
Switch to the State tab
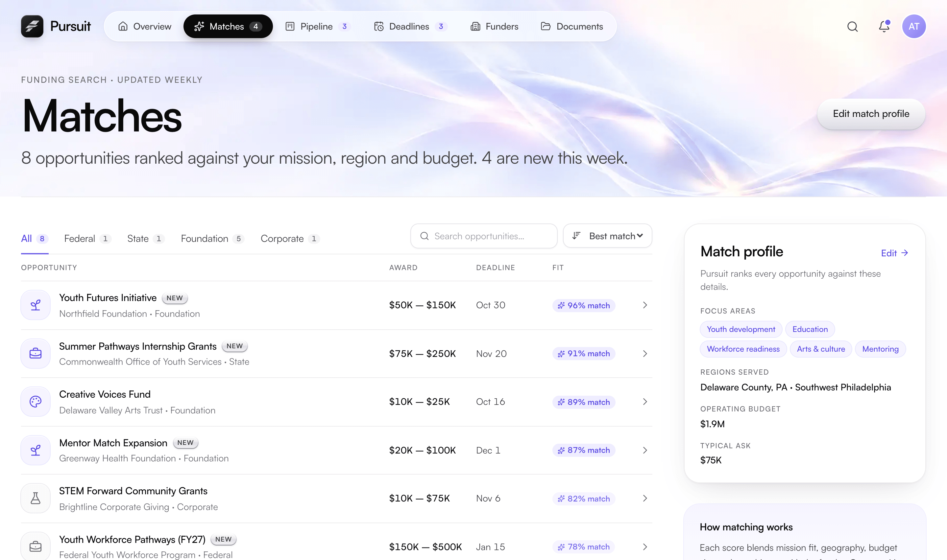146,239
